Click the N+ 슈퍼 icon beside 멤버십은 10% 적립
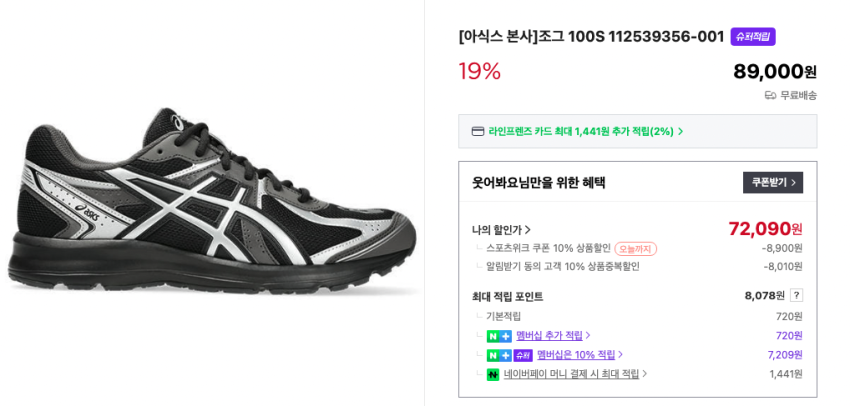 (x=509, y=355)
